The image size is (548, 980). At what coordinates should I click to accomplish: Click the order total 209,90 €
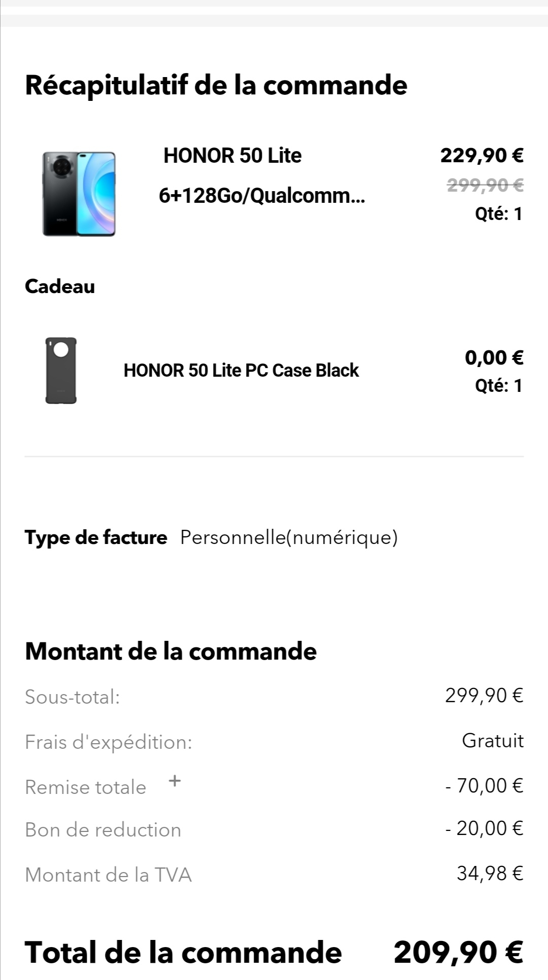click(x=458, y=952)
